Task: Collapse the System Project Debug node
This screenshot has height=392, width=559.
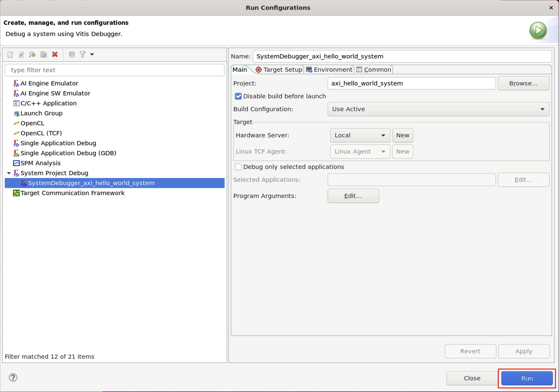Action: pyautogui.click(x=9, y=173)
